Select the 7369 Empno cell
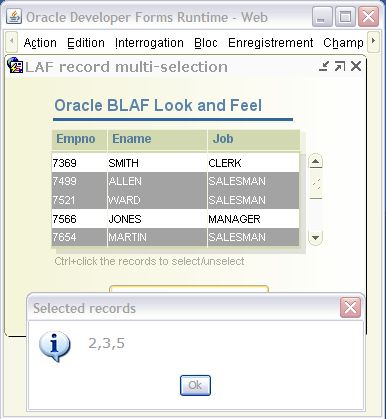Image resolution: width=386 pixels, height=419 pixels. click(x=79, y=163)
